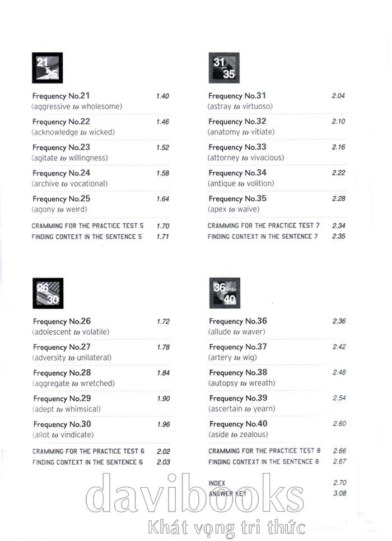Open Frequency No.22 acknowledge to wicked
The height and width of the screenshot is (541, 392).
73,132
